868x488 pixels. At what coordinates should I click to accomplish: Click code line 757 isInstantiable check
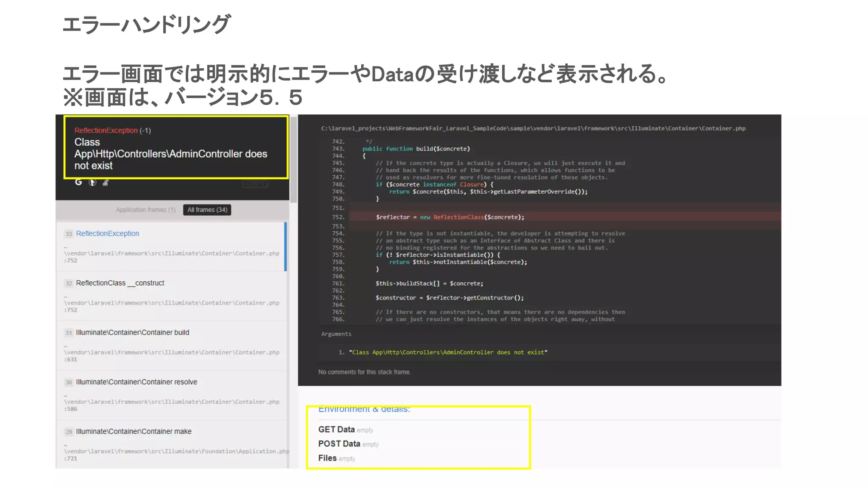[x=437, y=255]
